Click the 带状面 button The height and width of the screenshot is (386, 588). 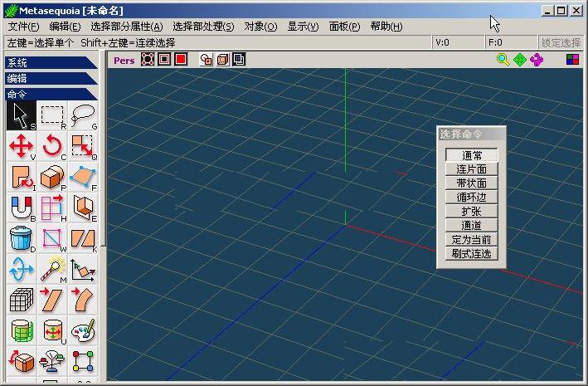coord(471,183)
